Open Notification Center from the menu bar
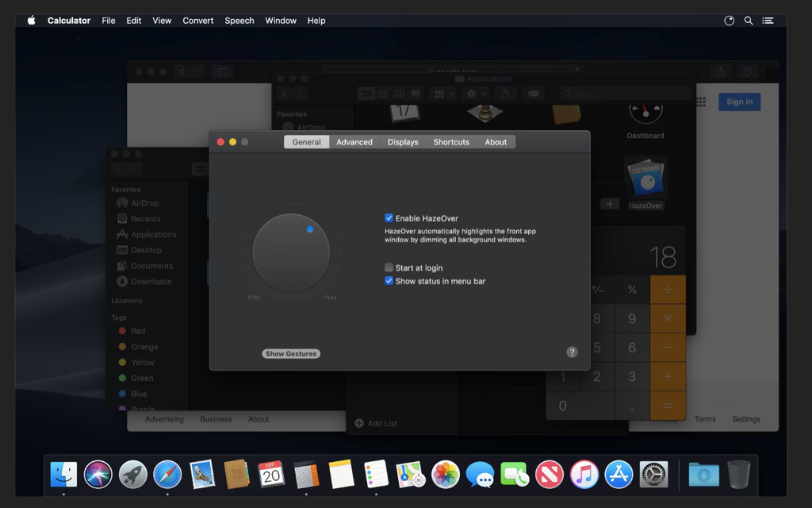812x508 pixels. pyautogui.click(x=768, y=21)
